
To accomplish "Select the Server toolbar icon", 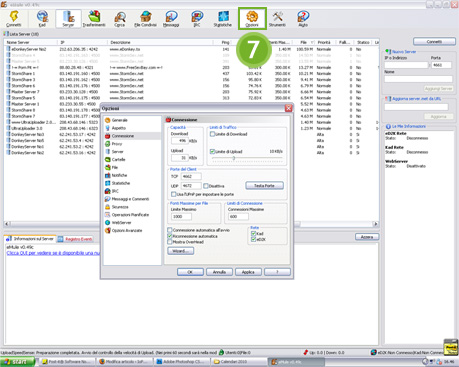I will (68, 19).
